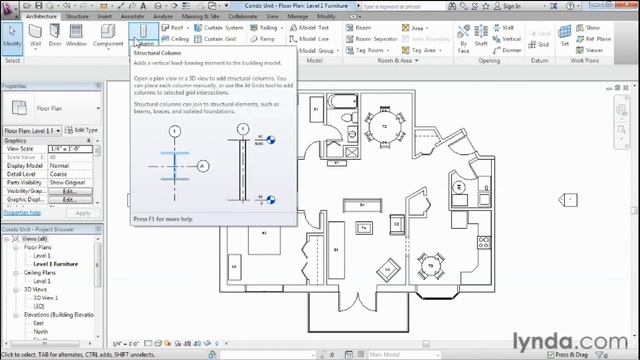Collapse the Elevations (Building Elevation) node
The width and height of the screenshot is (640, 360).
click(16, 315)
